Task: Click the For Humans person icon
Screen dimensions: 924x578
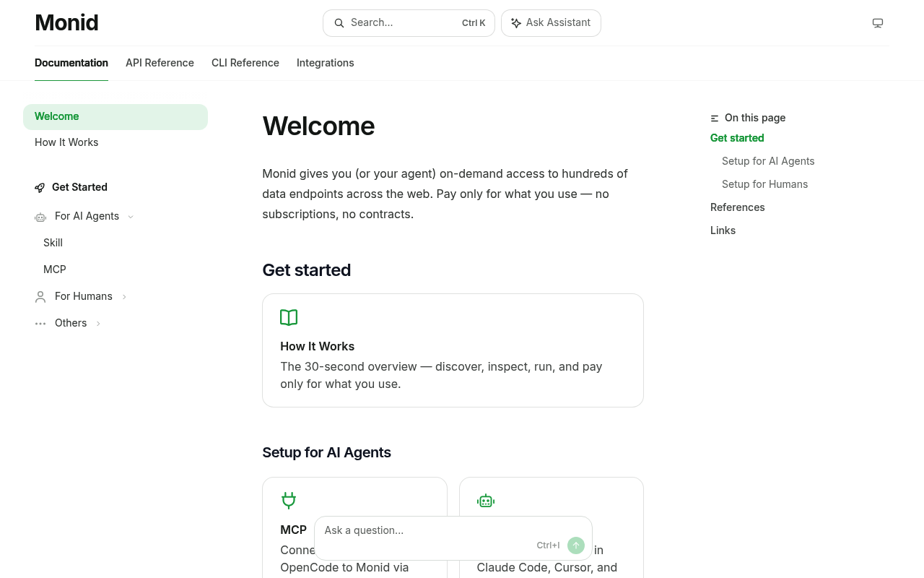Action: [x=40, y=297]
